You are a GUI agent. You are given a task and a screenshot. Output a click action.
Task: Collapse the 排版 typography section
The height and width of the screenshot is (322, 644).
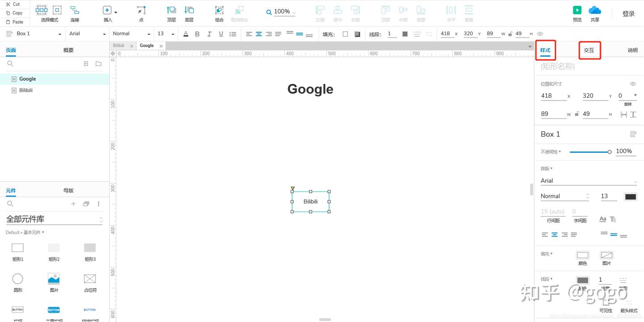point(547,169)
